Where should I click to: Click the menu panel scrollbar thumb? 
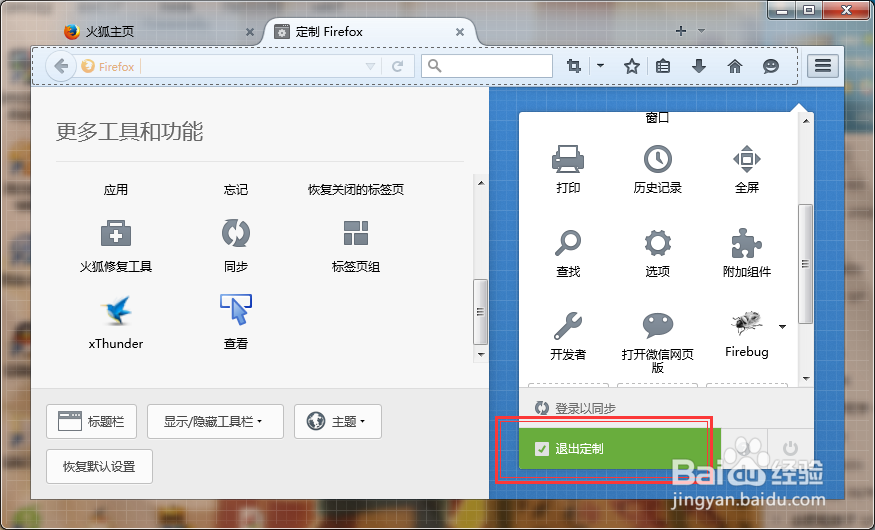(x=805, y=264)
